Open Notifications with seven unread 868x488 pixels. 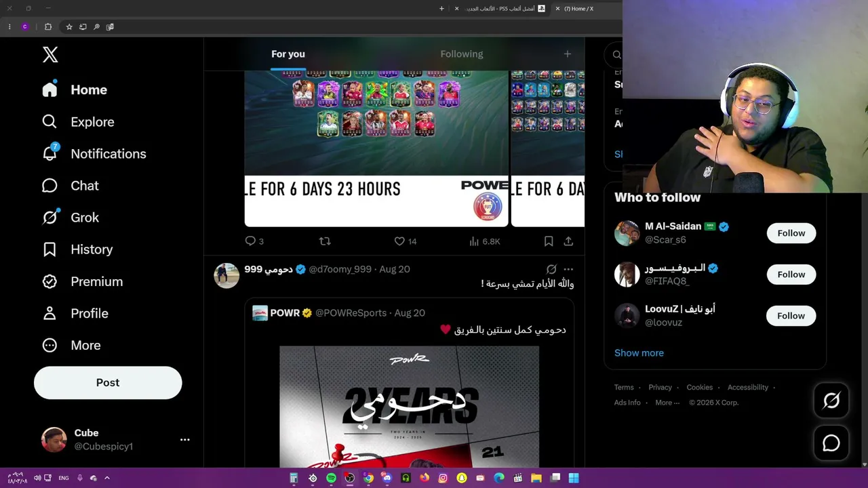point(94,154)
